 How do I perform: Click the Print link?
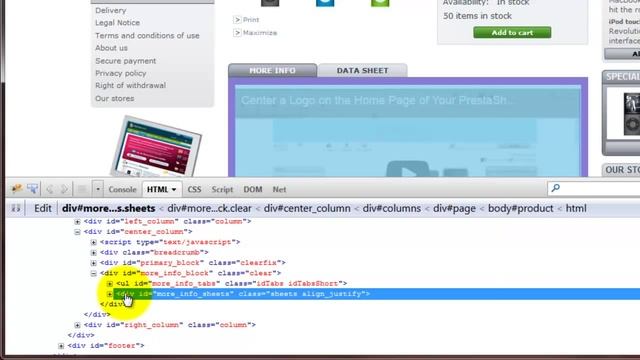(x=251, y=20)
